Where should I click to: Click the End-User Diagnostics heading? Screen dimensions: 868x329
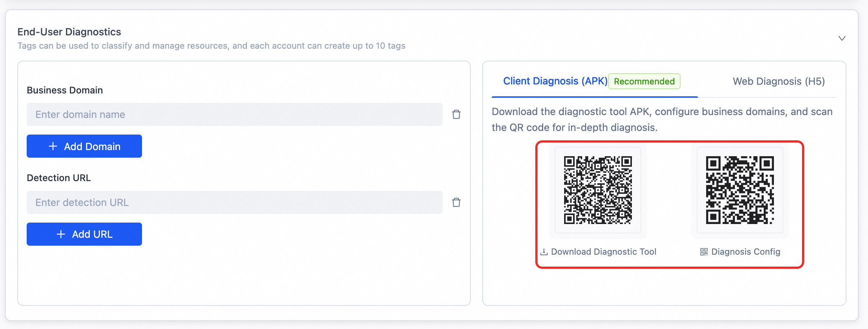69,32
